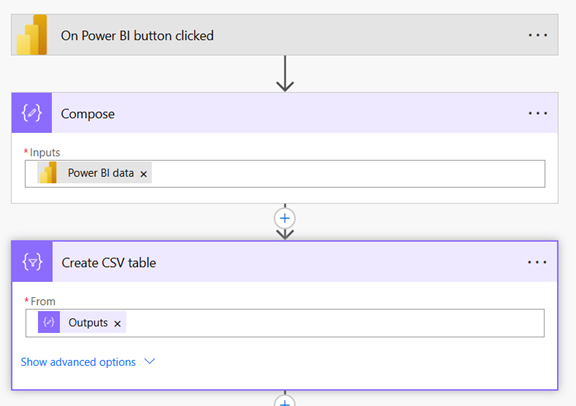Click the advanced options chevron arrow

(150, 361)
